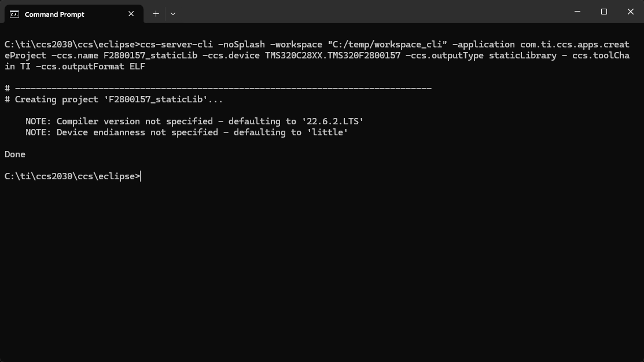644x362 pixels.
Task: Click the bottom prompt C:\ti\ccs2030\ccs\eclipse>
Action: [72, 176]
